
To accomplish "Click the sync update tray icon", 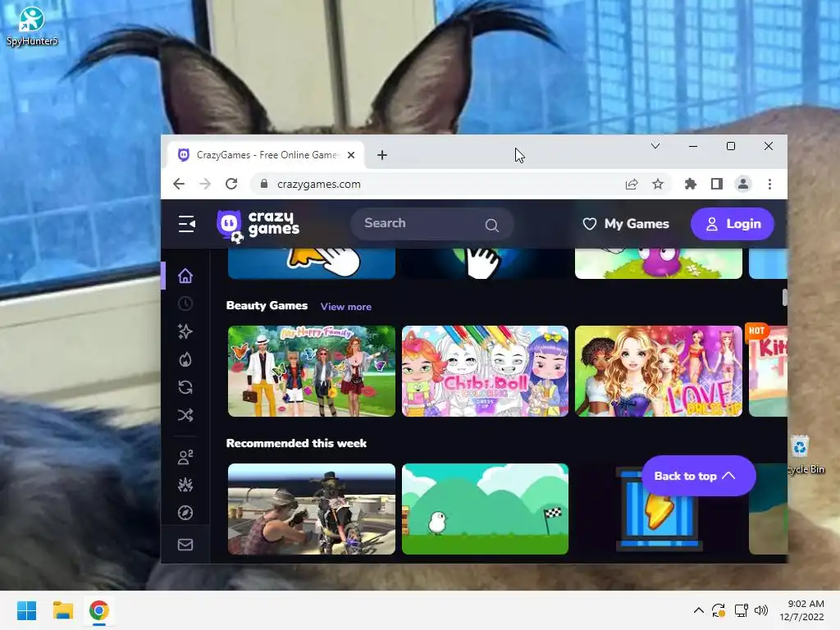I will (719, 610).
